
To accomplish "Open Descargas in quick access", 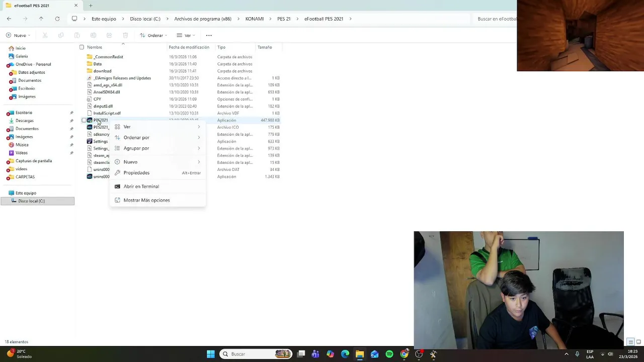I will (x=24, y=121).
